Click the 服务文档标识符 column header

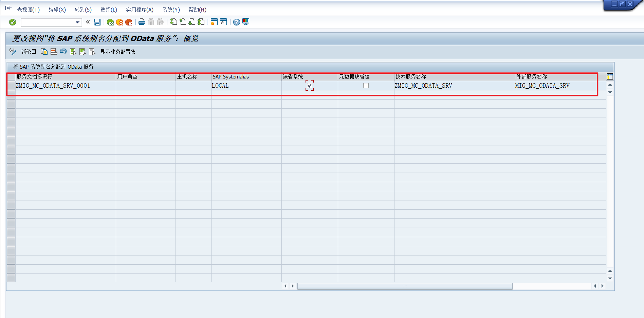pos(66,77)
